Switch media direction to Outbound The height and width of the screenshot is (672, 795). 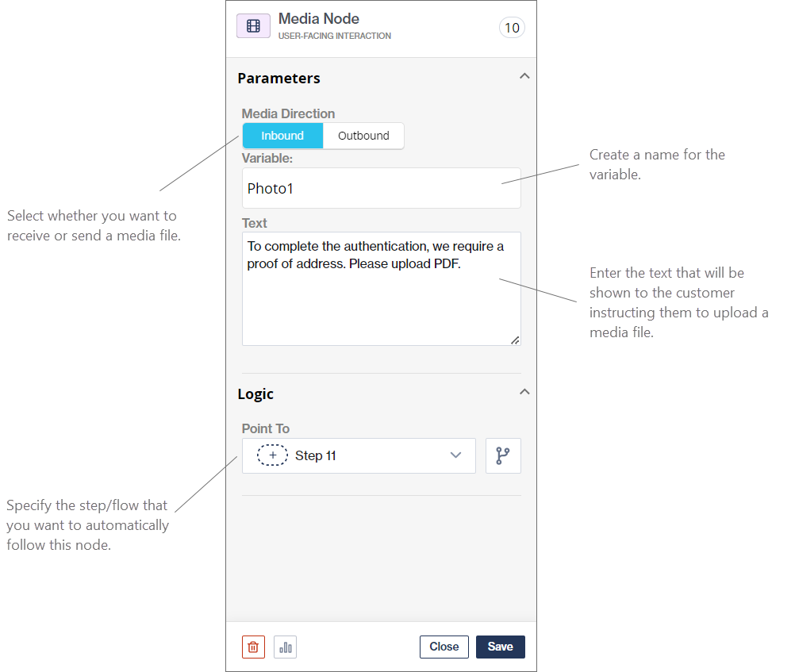[363, 136]
